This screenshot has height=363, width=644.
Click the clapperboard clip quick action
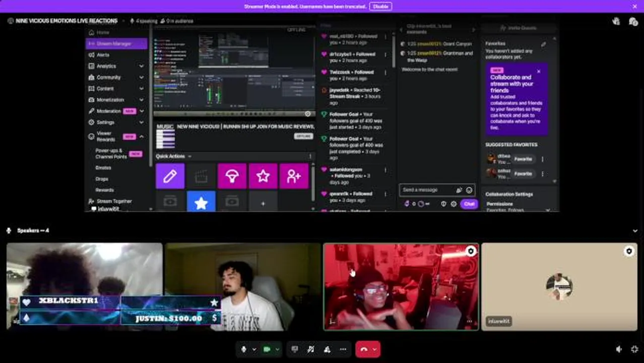pos(201,176)
